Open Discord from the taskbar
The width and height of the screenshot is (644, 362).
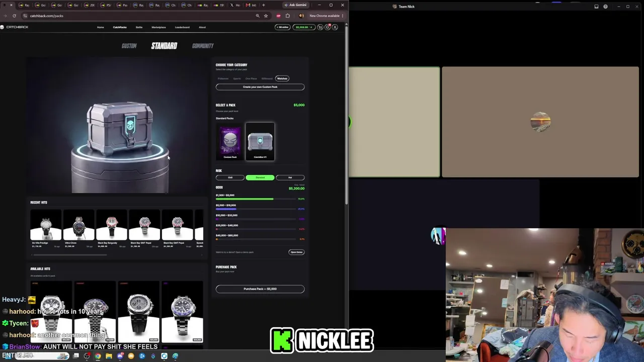[x=120, y=356]
